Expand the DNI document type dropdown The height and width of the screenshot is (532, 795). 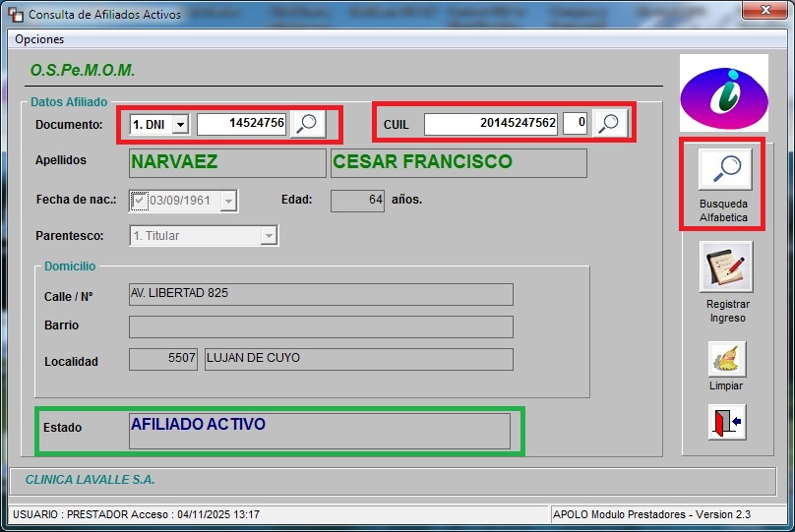[x=180, y=125]
